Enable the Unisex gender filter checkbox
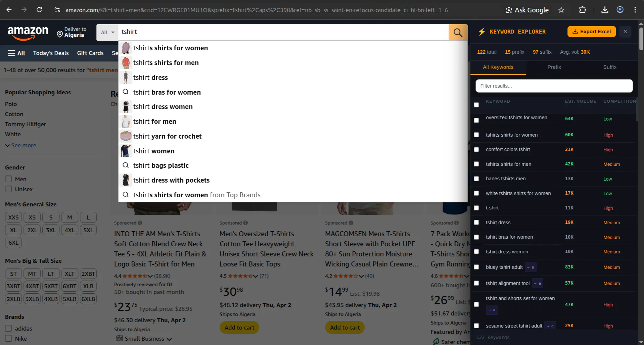 pos(8,189)
